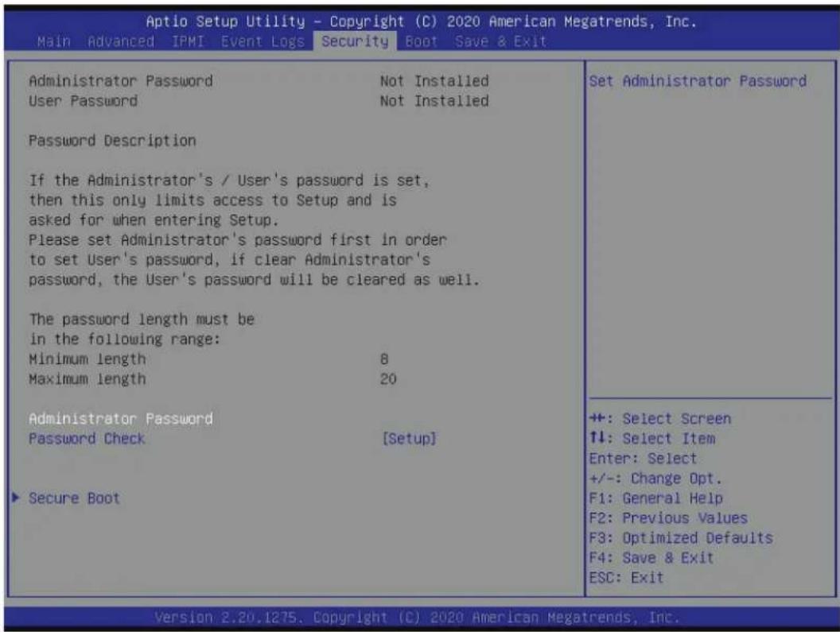The width and height of the screenshot is (840, 632).
Task: Click the +/-: Change Opt. hint
Action: tap(655, 479)
